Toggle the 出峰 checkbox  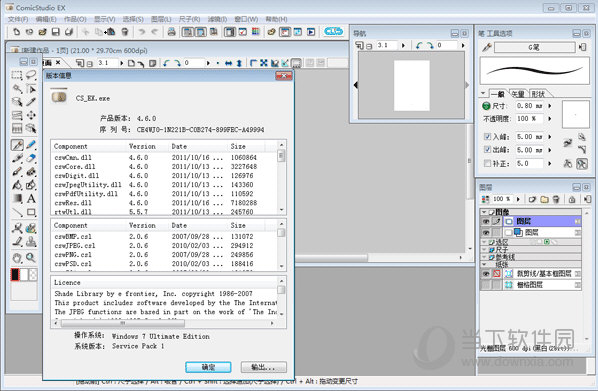[x=487, y=150]
